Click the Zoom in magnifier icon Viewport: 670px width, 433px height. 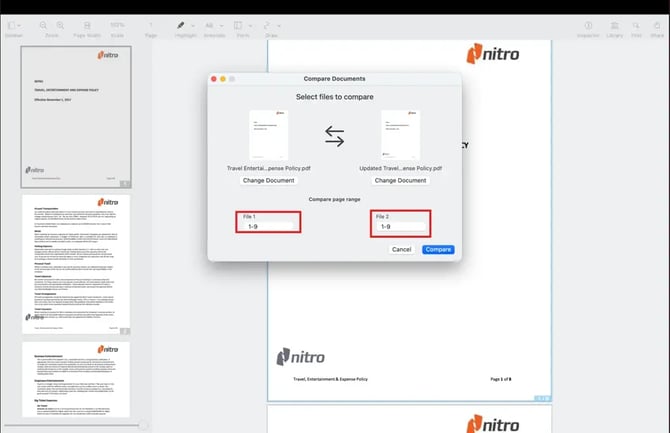coord(60,26)
